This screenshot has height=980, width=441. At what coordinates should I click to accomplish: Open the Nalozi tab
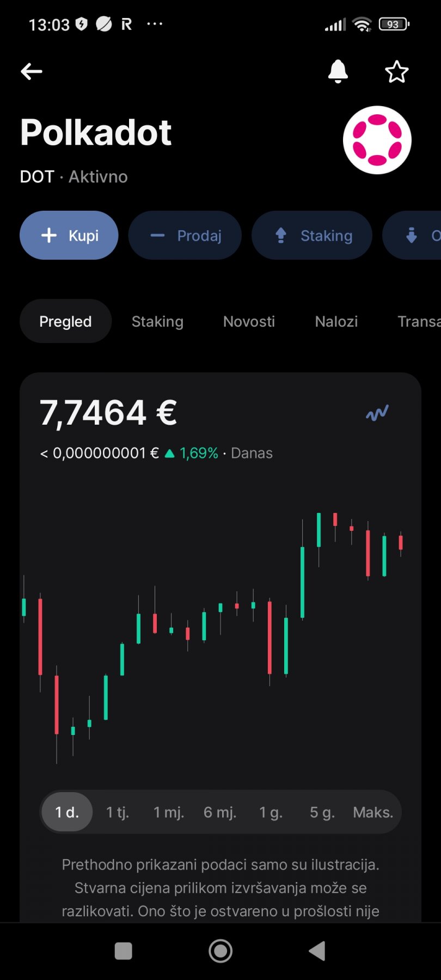336,321
